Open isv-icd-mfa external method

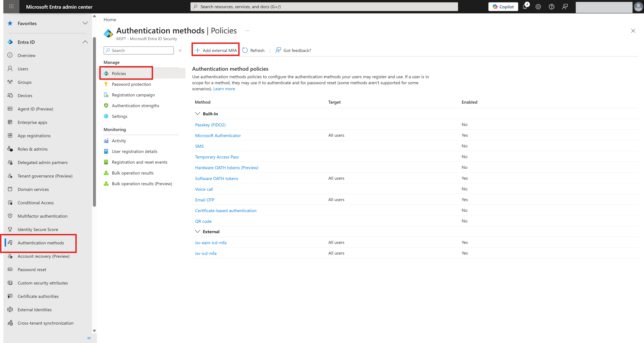coord(206,253)
